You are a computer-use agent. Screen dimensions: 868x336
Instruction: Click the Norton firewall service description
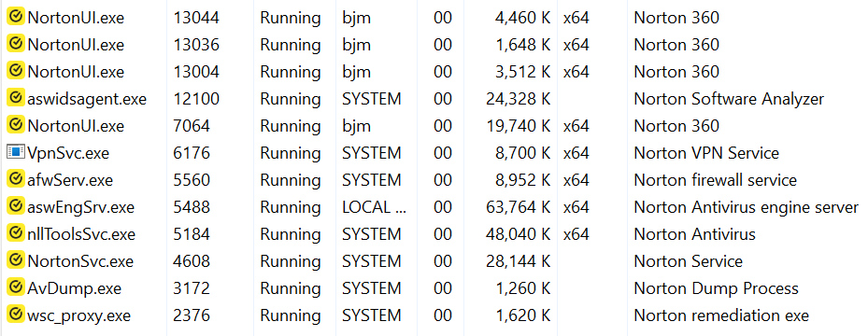point(715,180)
